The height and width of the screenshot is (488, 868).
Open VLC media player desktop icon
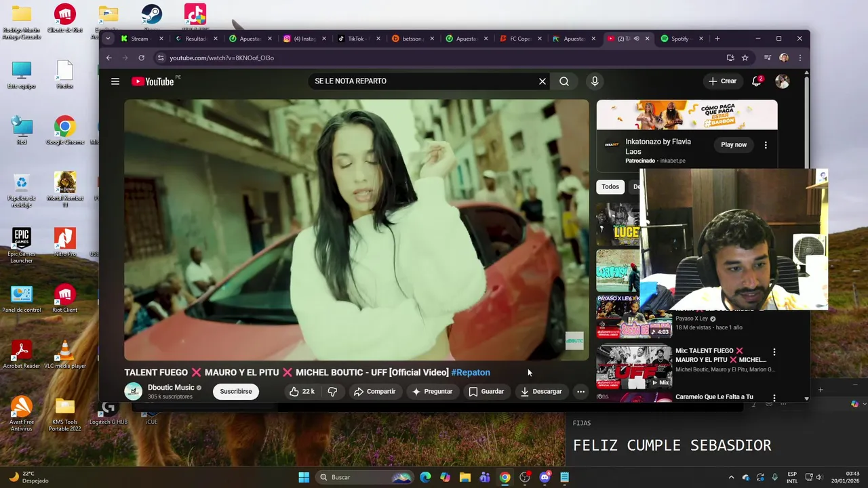coord(65,355)
